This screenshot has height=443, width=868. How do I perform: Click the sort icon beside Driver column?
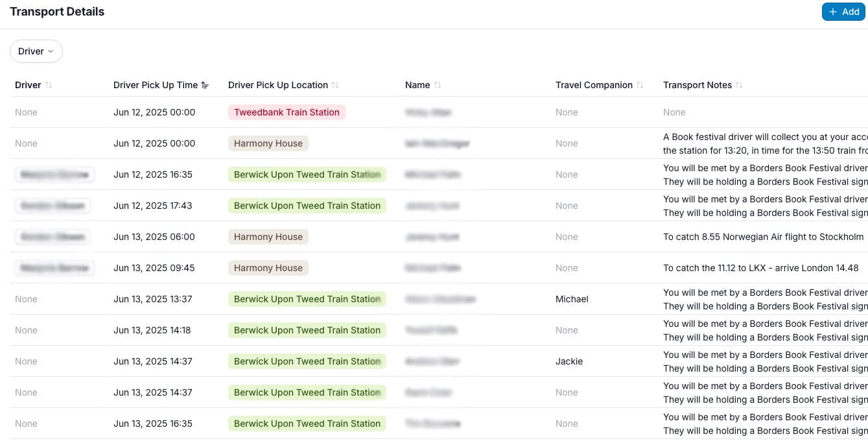49,85
